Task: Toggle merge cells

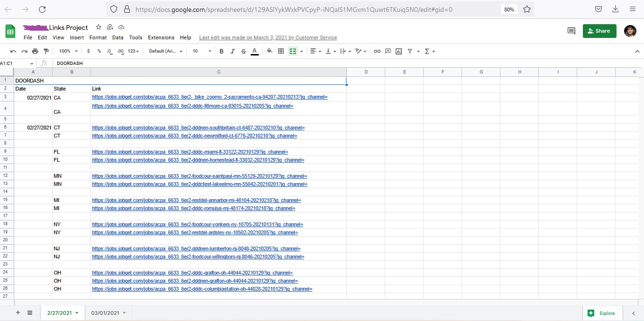Action: pos(293,51)
